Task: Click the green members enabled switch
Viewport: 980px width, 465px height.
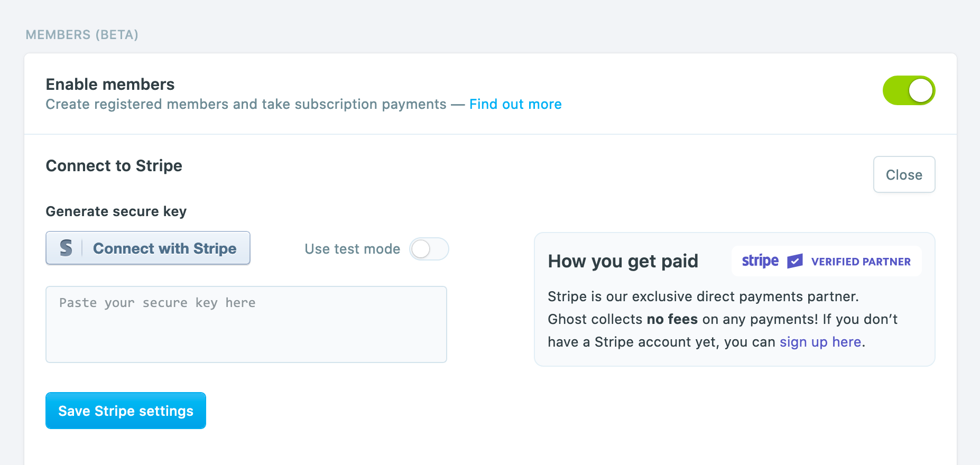Action: click(x=909, y=90)
